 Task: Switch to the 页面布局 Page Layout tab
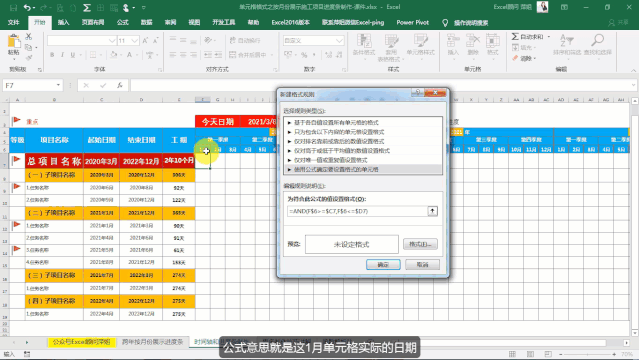(x=93, y=22)
